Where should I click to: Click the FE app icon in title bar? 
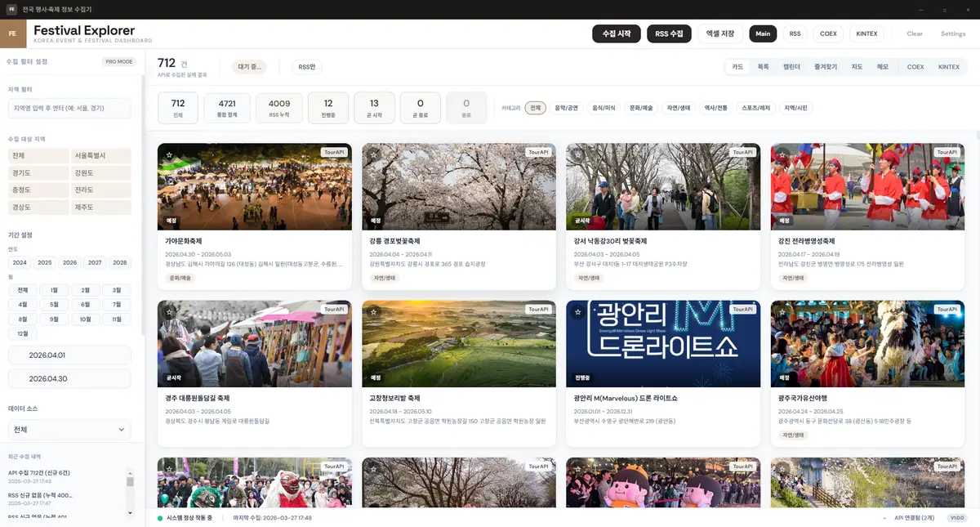point(12,9)
